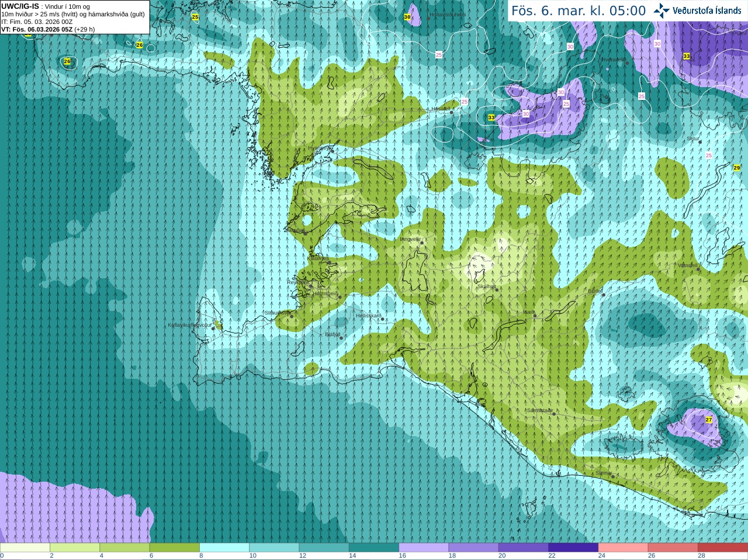Pick the 0–2 m/s pale yellow swatch
748x560 pixels.
point(25,548)
